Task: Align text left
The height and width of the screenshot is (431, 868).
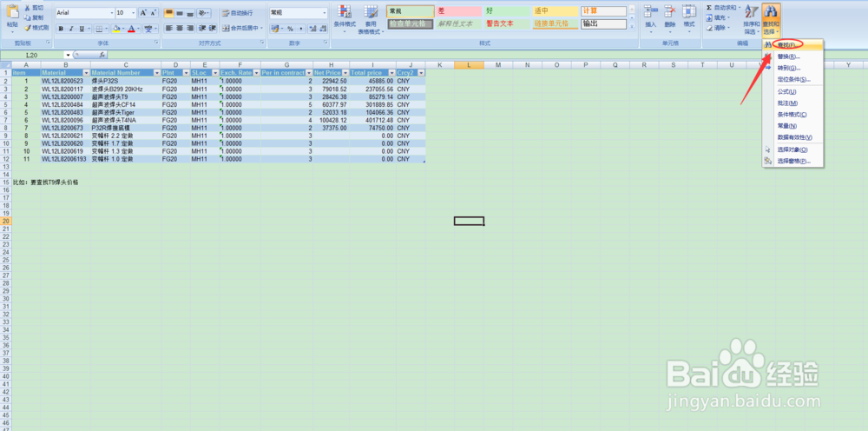Action: point(169,29)
